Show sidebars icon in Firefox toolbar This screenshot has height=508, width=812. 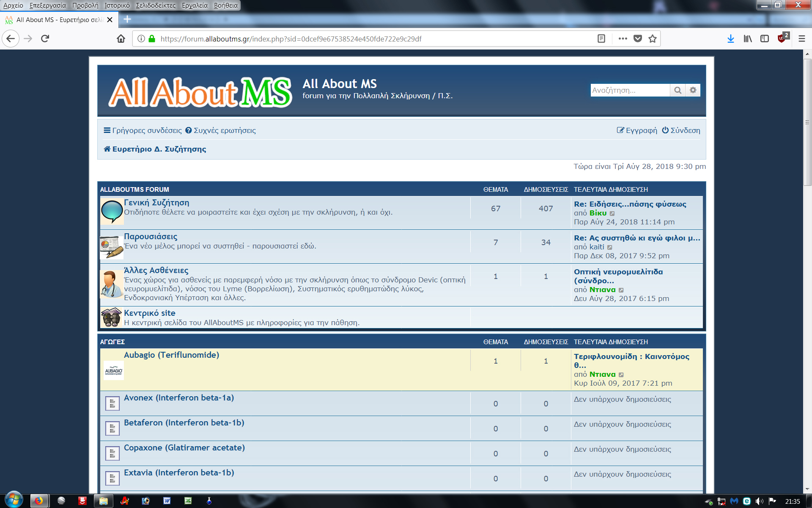point(765,39)
